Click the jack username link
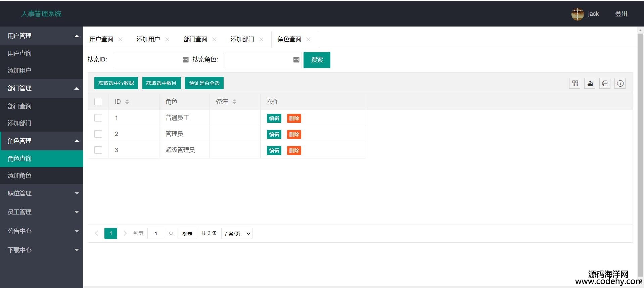 (x=593, y=14)
